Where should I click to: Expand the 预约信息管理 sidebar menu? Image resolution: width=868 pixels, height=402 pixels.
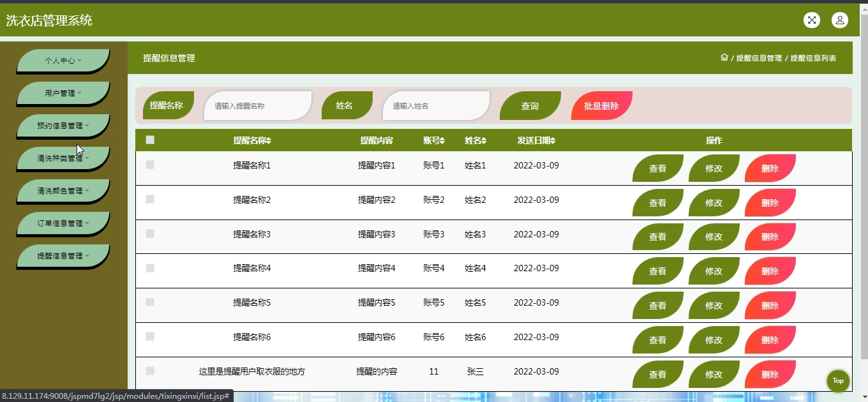tap(63, 126)
